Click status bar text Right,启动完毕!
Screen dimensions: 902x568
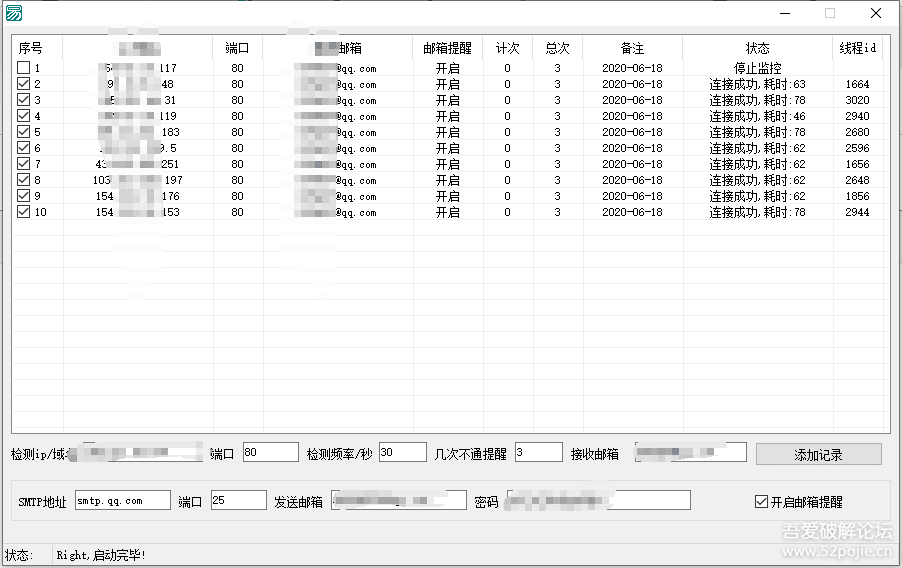(101, 555)
